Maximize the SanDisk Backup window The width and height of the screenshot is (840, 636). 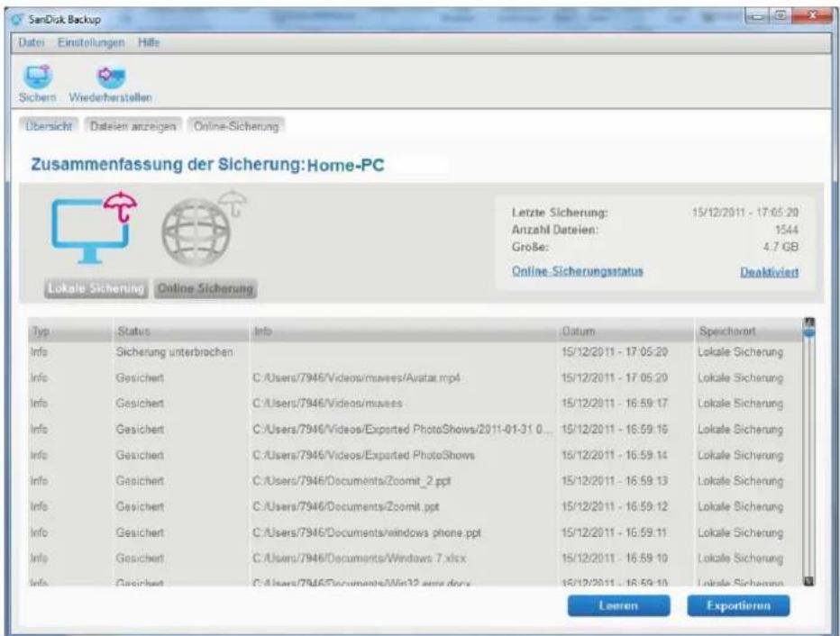coord(781,16)
